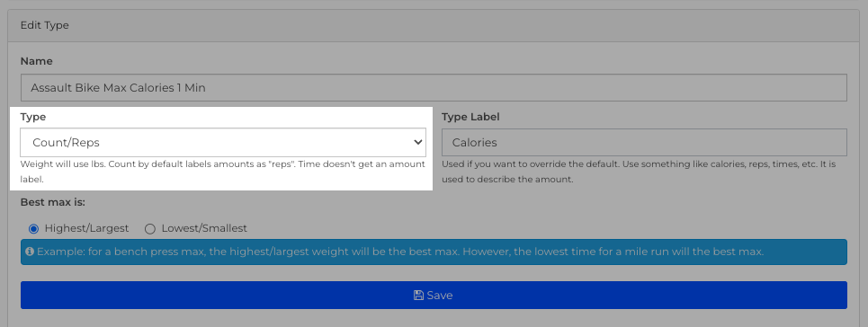The height and width of the screenshot is (327, 868).
Task: Click the info circle icon in blue banner
Action: [x=30, y=252]
